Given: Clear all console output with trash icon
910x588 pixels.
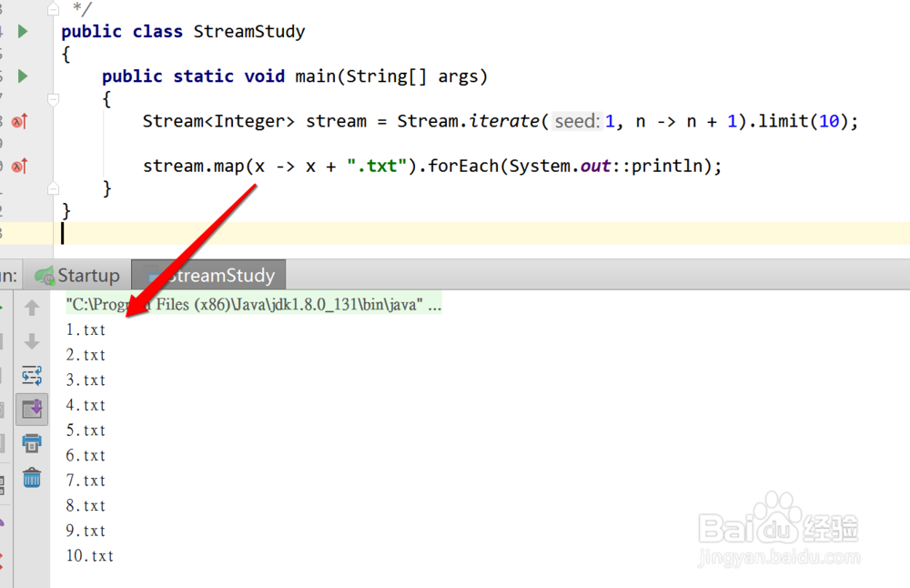Looking at the screenshot, I should [32, 477].
